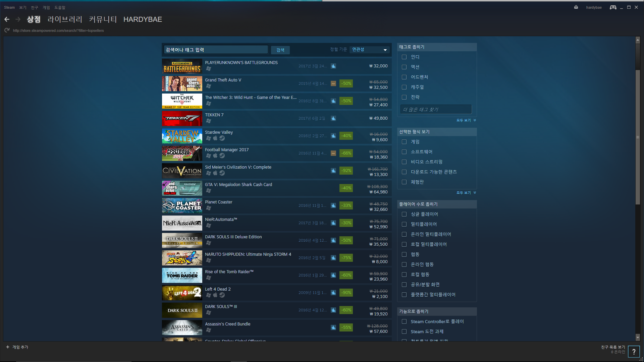The width and height of the screenshot is (644, 362).
Task: Expand 모두 보기 under the tag filters
Action: coord(466,120)
